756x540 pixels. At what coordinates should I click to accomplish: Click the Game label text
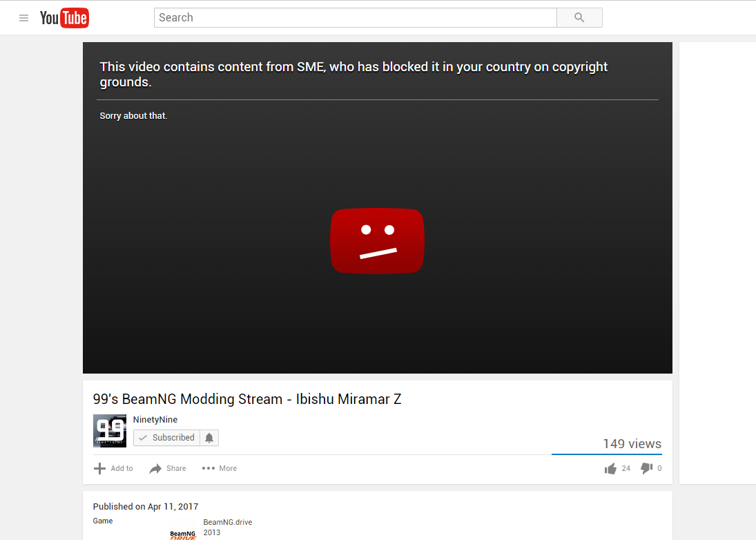pyautogui.click(x=103, y=521)
